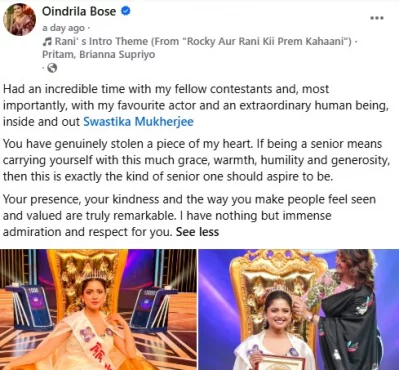The width and height of the screenshot is (399, 370).
Task: Open Pritam, Brianna Supriyo artist link
Action: (x=99, y=54)
